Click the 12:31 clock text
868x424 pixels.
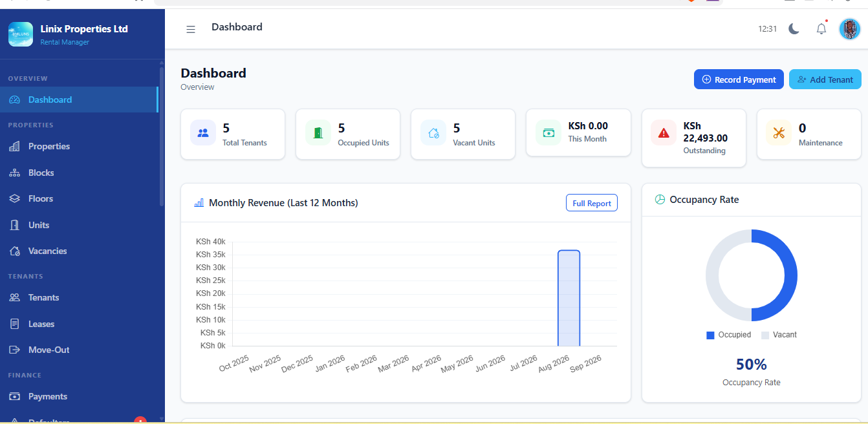pos(767,29)
